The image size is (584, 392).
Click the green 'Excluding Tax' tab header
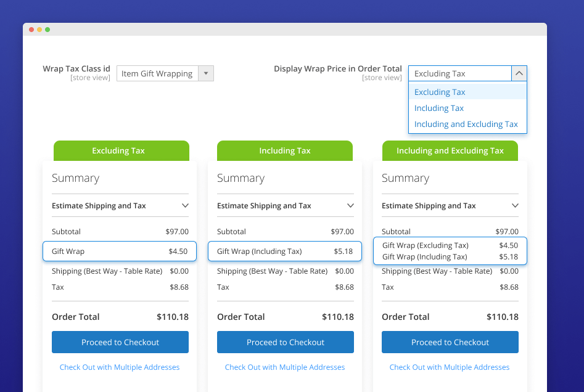(121, 150)
